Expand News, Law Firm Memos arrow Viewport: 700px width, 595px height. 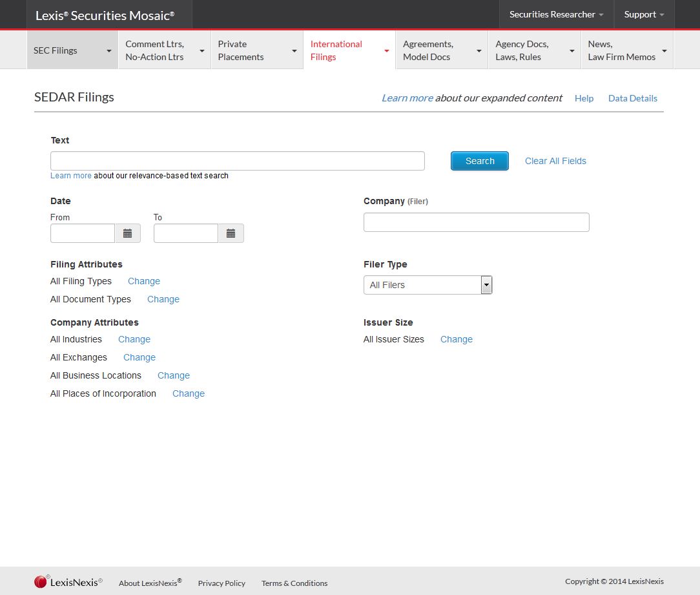click(664, 51)
